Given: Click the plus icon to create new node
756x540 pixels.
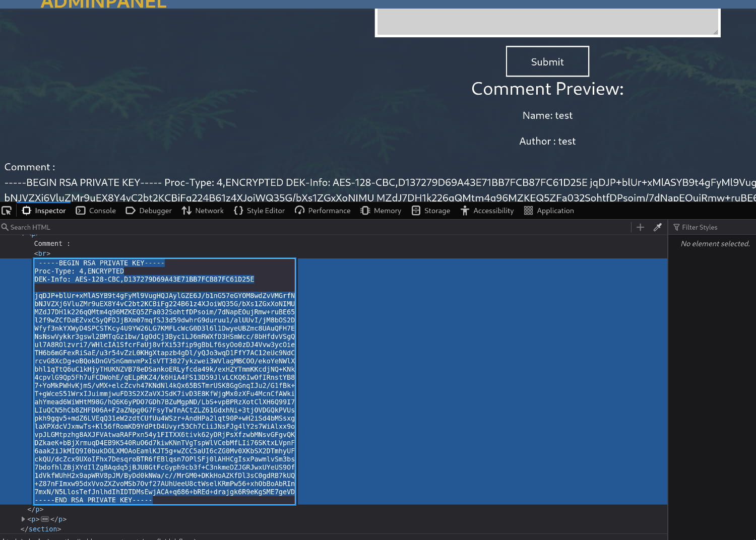Looking at the screenshot, I should [640, 227].
